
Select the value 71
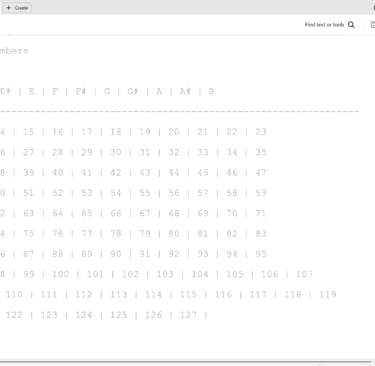(x=261, y=213)
